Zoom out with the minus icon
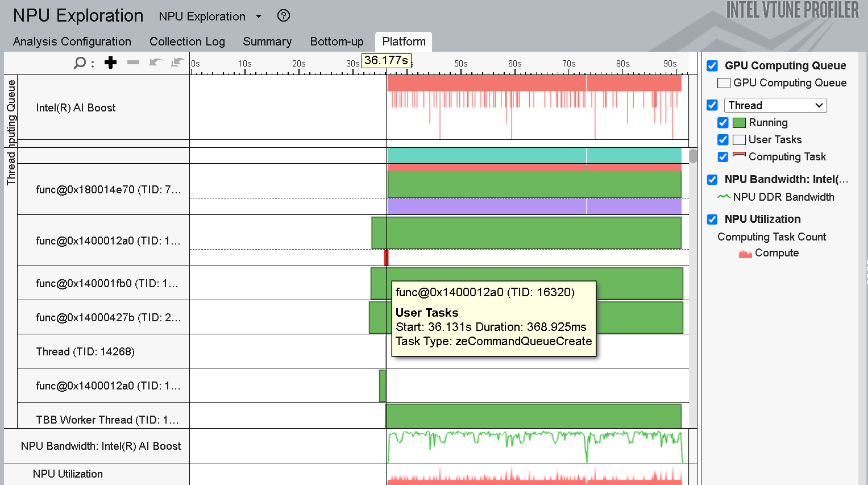 tap(134, 63)
